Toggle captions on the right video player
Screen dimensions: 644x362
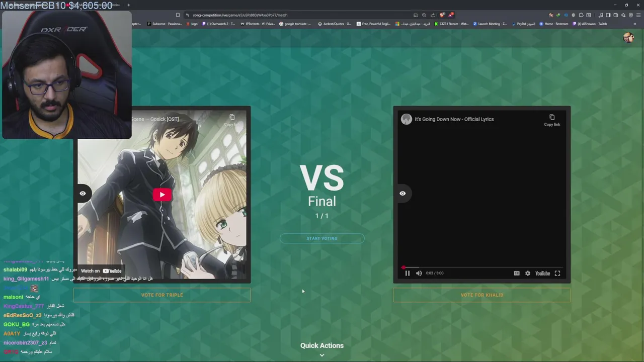516,273
